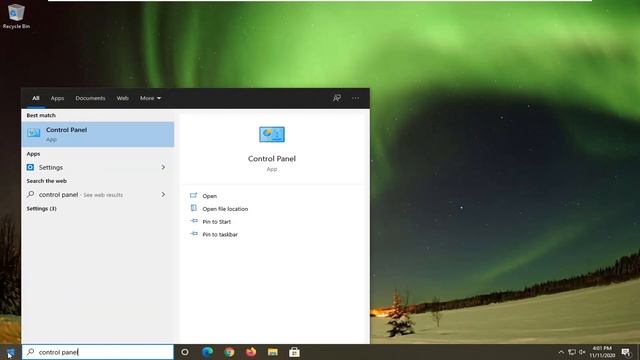The width and height of the screenshot is (640, 360).
Task: Click the search magnifier icon in taskbar box
Action: [x=31, y=352]
